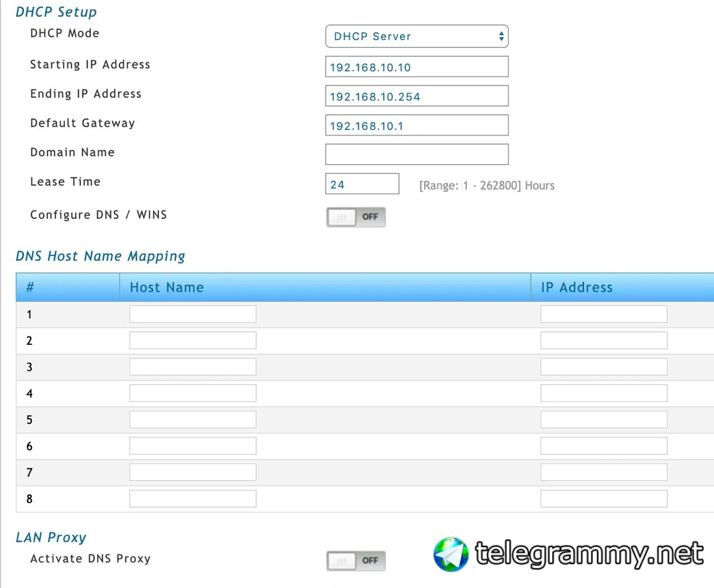Click IP Address field in row 2

604,340
